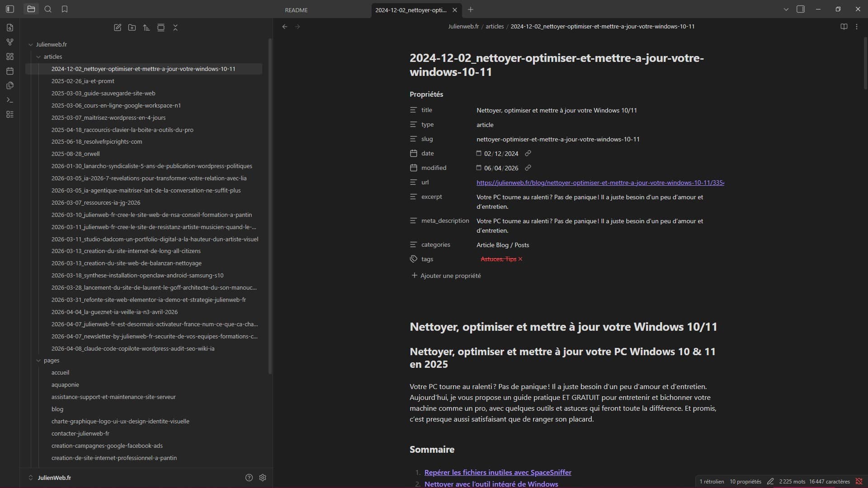The image size is (868, 488).
Task: Create a new note in the explorer
Action: (x=118, y=28)
